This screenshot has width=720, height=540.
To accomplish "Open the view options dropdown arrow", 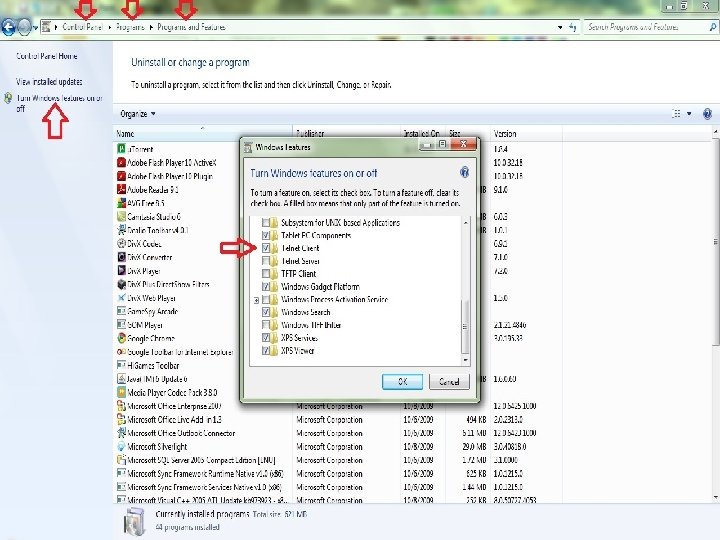I will 689,114.
